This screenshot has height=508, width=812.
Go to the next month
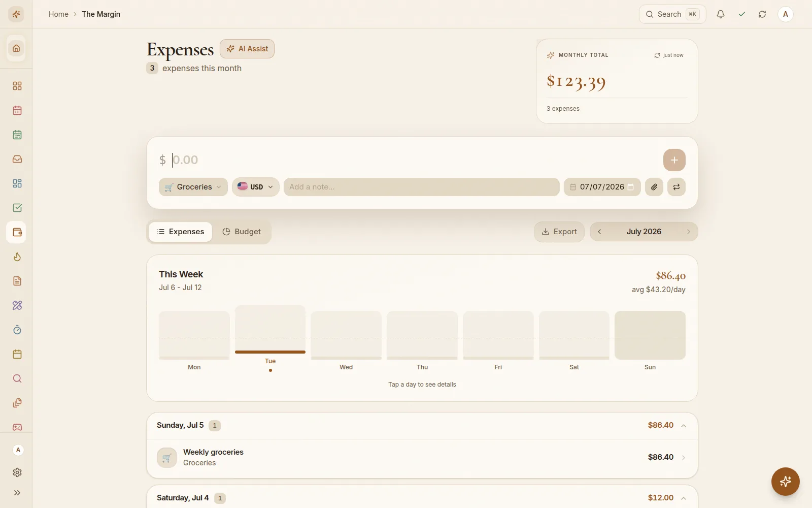[x=689, y=232]
